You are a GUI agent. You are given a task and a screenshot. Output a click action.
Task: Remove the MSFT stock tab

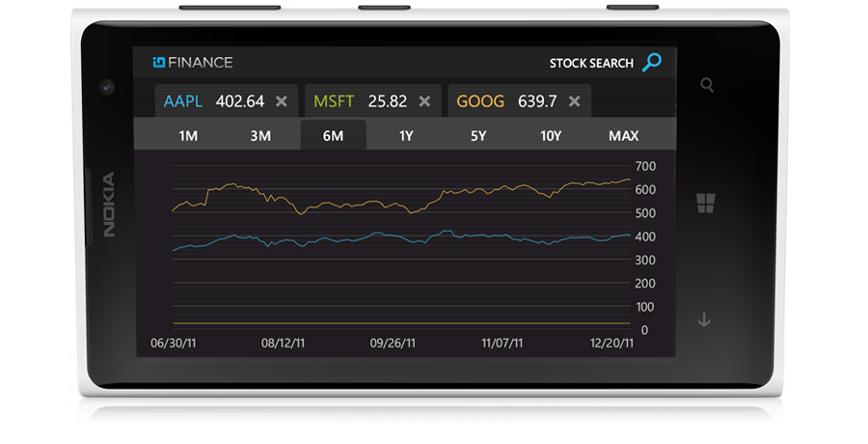coord(424,101)
